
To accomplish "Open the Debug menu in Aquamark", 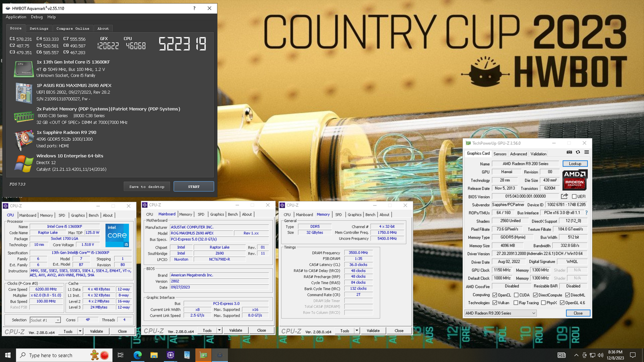I will [37, 17].
